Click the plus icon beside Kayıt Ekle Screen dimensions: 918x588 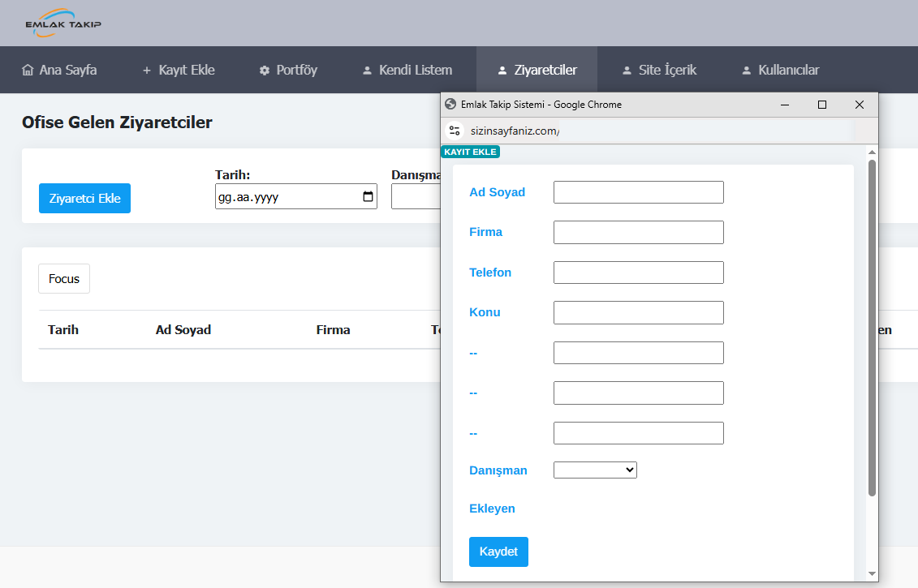point(147,70)
